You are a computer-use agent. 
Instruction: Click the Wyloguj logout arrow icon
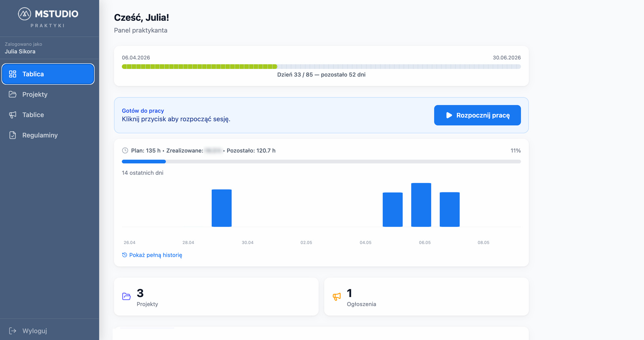pyautogui.click(x=13, y=331)
